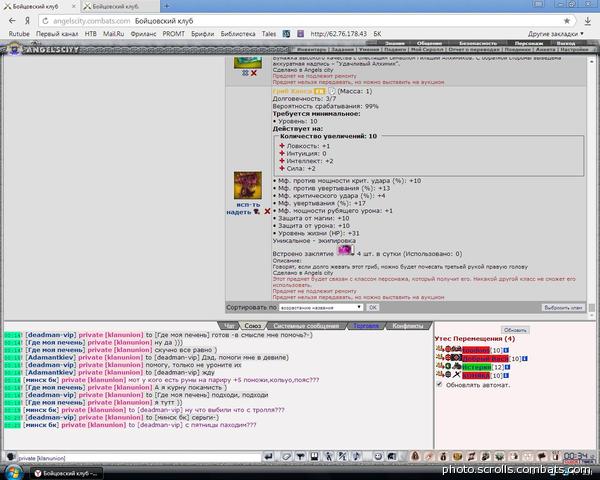Click deadman-vip name in first chat line
Viewport: 600px width, 480px height.
pyautogui.click(x=51, y=335)
